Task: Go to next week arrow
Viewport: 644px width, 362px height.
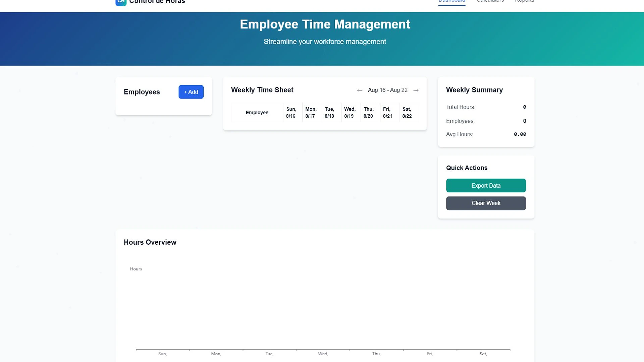Action: [x=416, y=90]
